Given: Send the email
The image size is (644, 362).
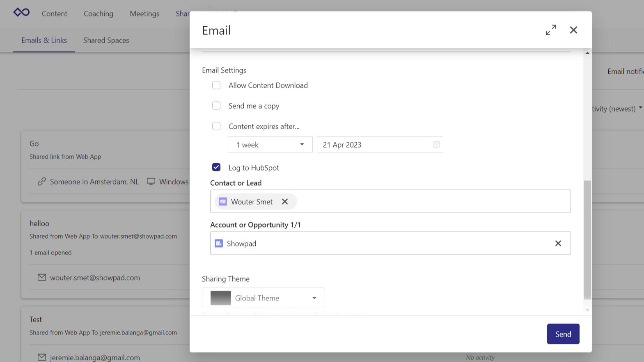Looking at the screenshot, I should coord(563,334).
